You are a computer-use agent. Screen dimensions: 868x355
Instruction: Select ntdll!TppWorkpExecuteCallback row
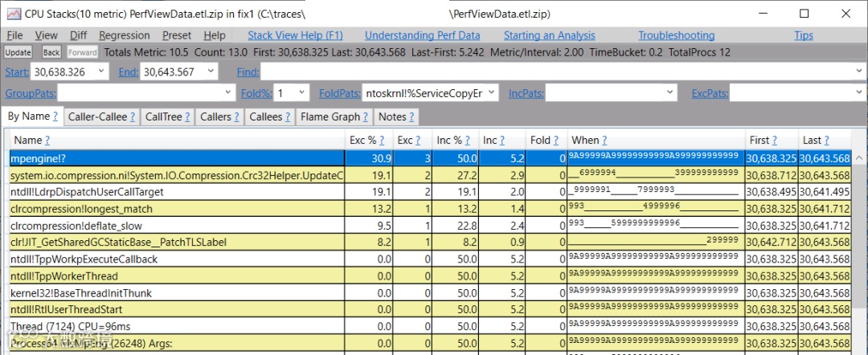(430, 259)
